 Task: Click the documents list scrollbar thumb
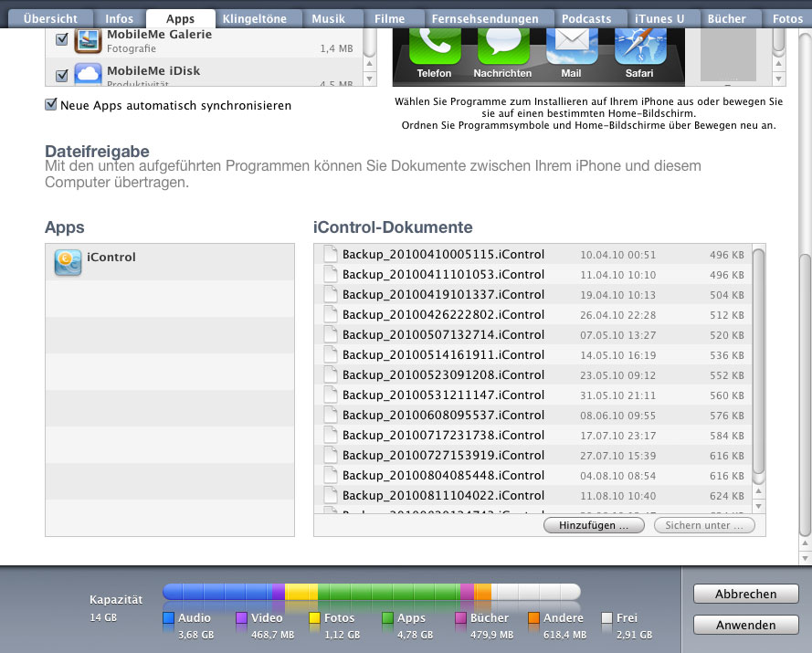pyautogui.click(x=758, y=361)
